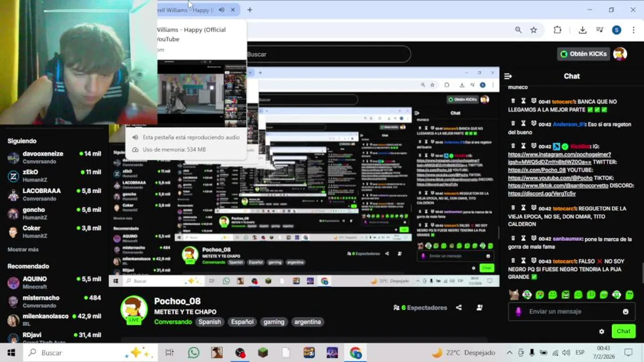This screenshot has height=362, width=644.
Task: Ban sanbaumax using the shield icon
Action: point(533,239)
